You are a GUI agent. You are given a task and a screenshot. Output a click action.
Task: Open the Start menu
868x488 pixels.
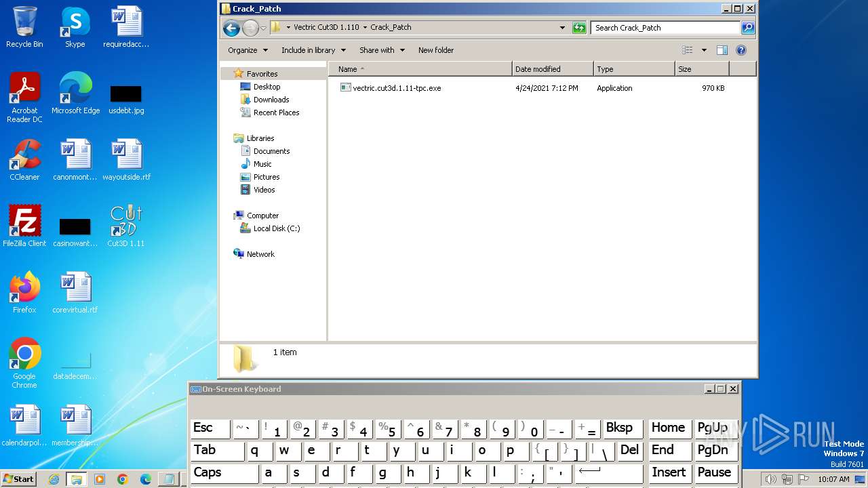tap(18, 479)
